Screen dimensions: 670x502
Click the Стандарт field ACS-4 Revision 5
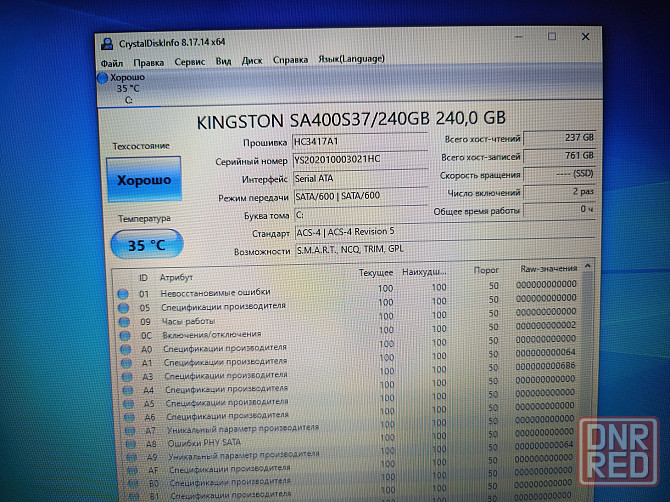coord(444,232)
